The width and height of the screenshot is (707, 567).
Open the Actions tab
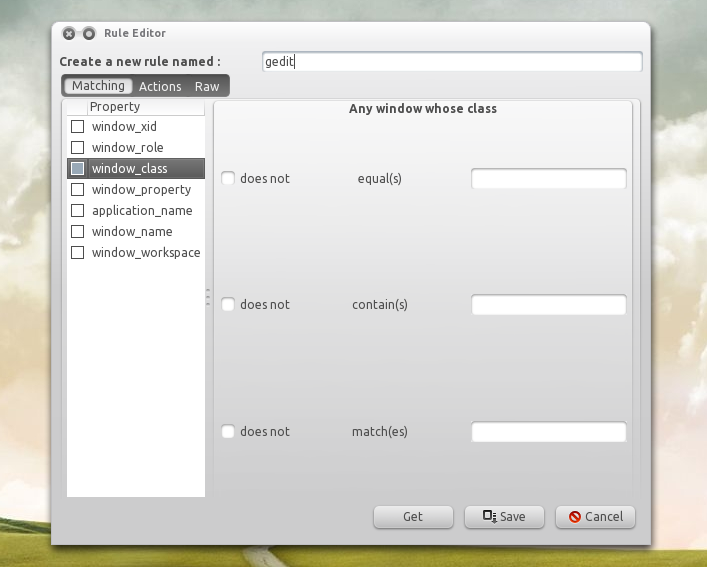point(160,86)
